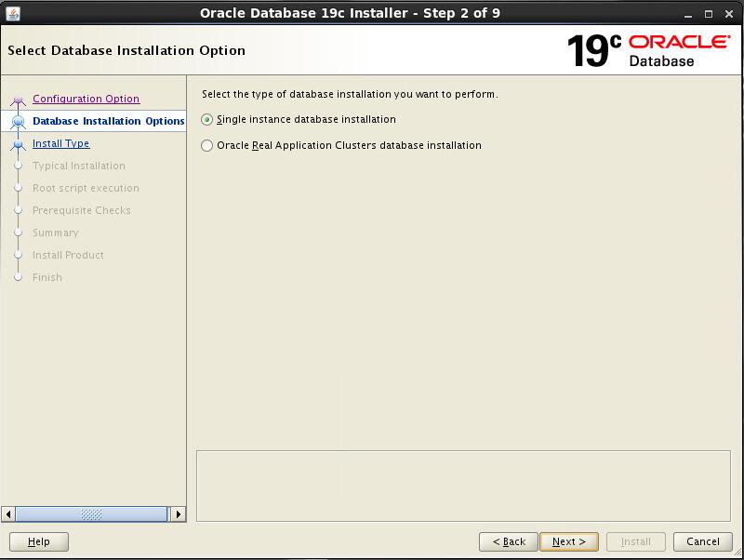The height and width of the screenshot is (560, 744).
Task: Maximize the installer window
Action: [707, 13]
